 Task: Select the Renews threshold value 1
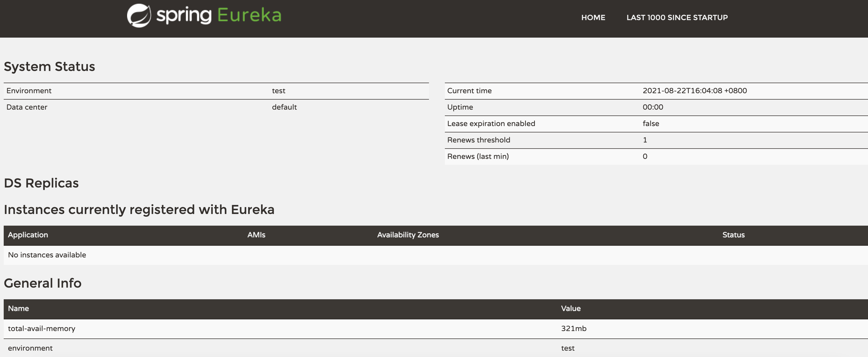point(645,140)
